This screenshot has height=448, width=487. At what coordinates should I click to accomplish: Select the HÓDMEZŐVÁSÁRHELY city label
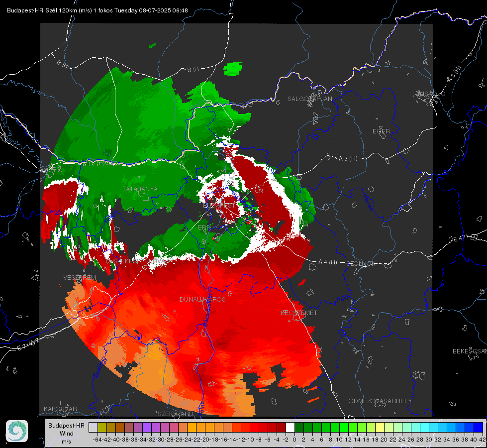(378, 401)
